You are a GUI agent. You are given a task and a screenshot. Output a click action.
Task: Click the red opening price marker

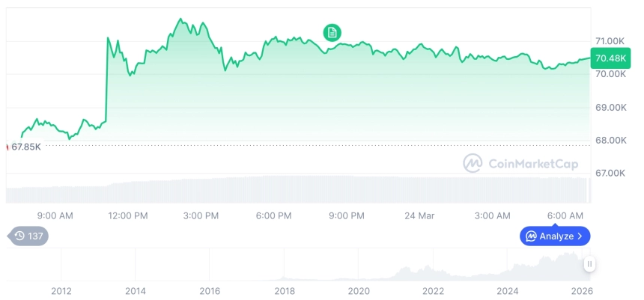(x=7, y=146)
